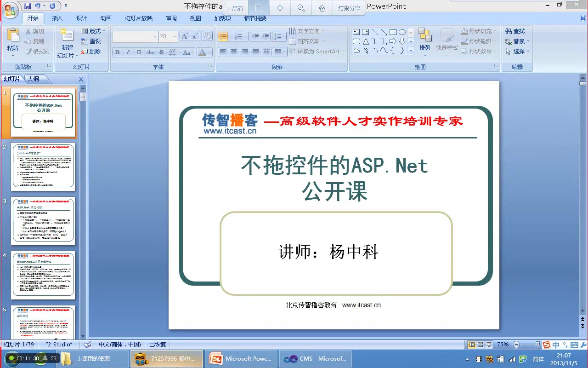
Task: Click 删除 to delete the slide
Action: [x=91, y=52]
